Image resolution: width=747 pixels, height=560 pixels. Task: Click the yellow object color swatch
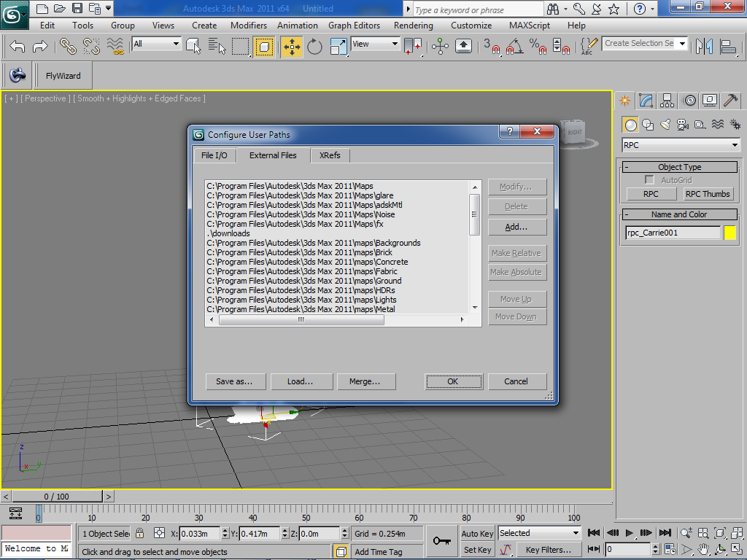(x=729, y=233)
